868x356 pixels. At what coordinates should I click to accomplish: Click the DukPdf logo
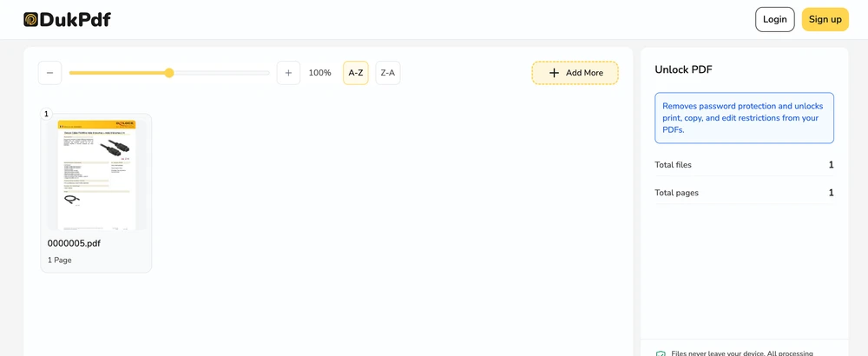pos(67,19)
